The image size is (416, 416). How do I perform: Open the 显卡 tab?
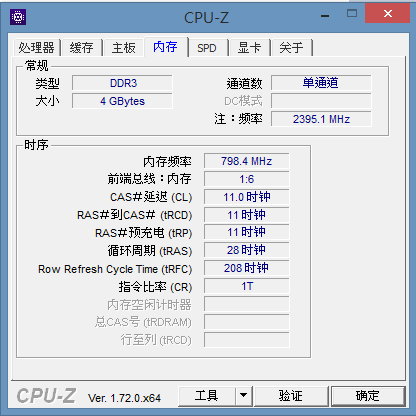[249, 48]
